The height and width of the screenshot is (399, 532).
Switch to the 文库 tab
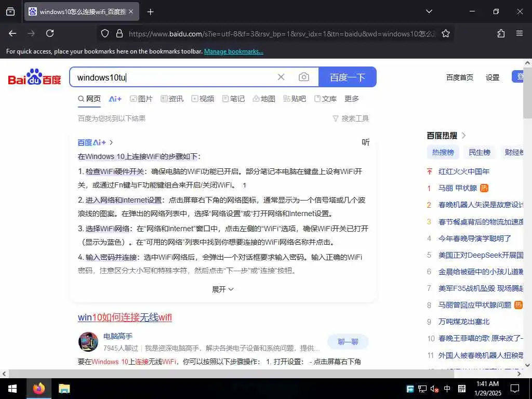click(325, 99)
